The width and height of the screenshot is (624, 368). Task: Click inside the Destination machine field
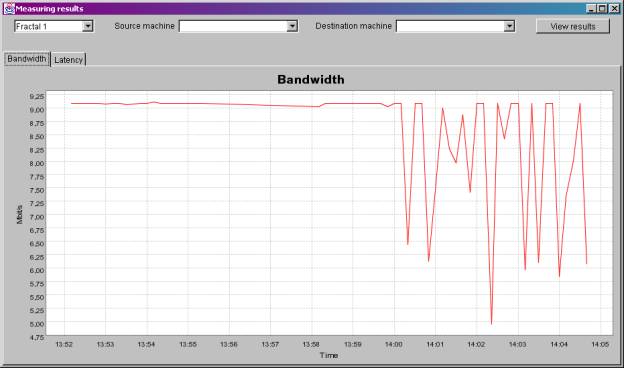click(x=450, y=26)
